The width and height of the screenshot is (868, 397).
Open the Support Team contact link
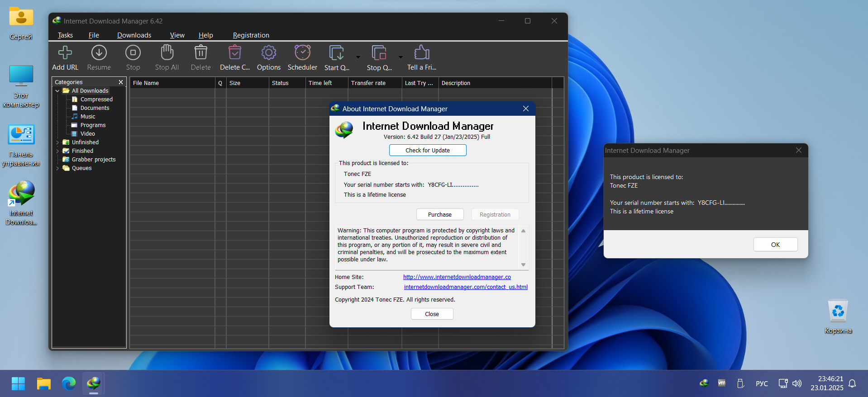click(466, 287)
